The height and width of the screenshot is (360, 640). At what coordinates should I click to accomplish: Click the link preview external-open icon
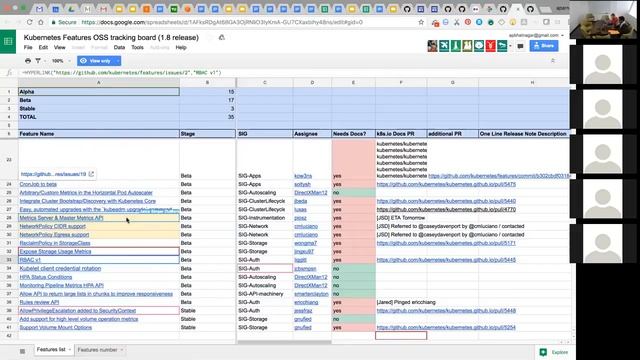pyautogui.click(x=91, y=174)
